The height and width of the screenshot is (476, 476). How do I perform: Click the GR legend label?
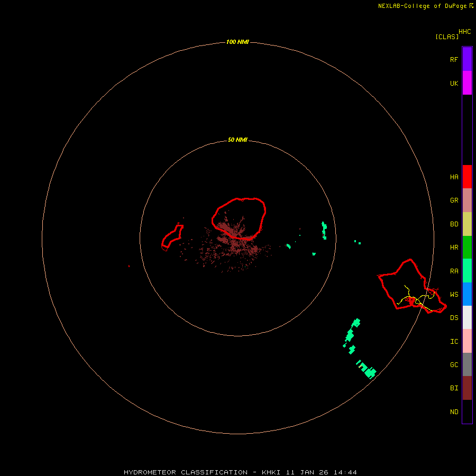click(454, 200)
